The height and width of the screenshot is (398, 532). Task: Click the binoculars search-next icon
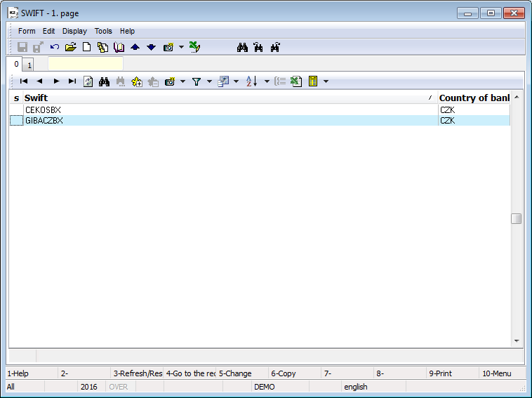coord(275,48)
